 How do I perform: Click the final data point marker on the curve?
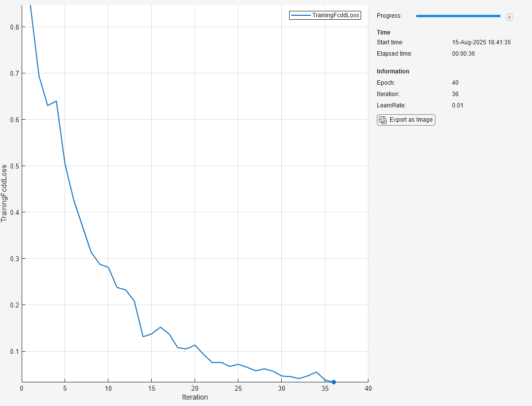[333, 382]
